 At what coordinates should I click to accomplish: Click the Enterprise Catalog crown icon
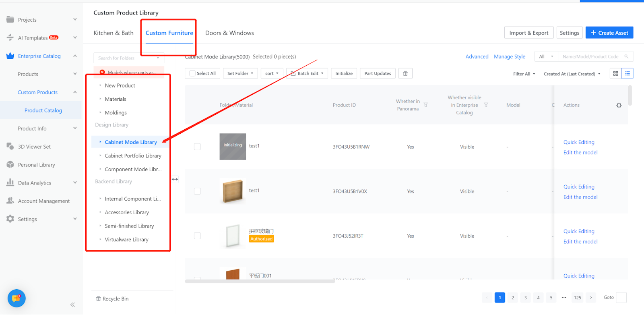point(10,56)
